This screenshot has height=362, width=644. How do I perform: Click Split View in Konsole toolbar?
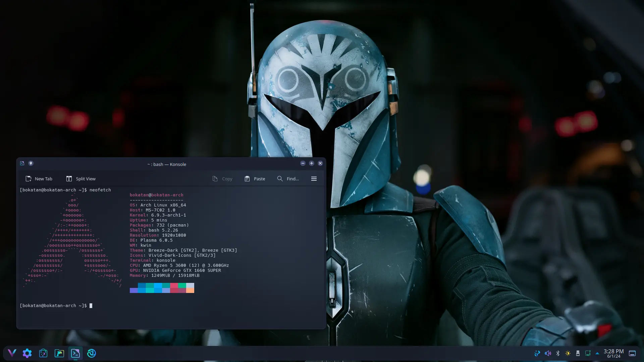(x=81, y=179)
